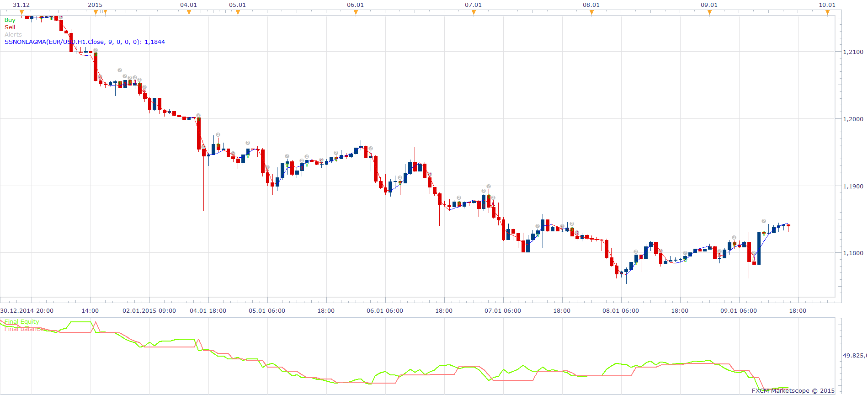Viewport: 868px width, 395px height.
Task: Click the 08.01 06:00 time label
Action: tap(621, 311)
